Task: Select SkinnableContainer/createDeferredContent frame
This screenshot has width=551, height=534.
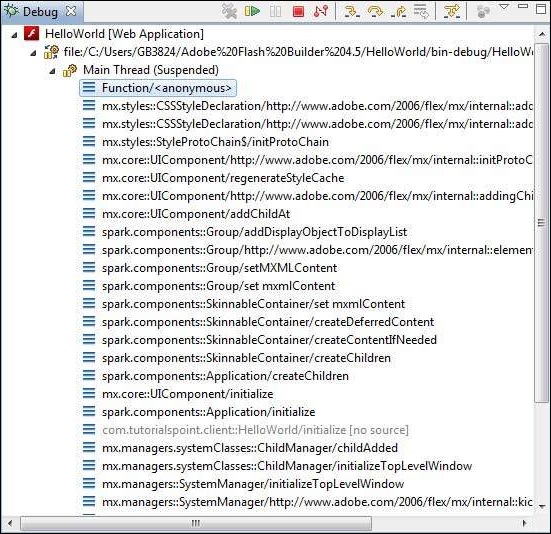Action: tap(268, 322)
